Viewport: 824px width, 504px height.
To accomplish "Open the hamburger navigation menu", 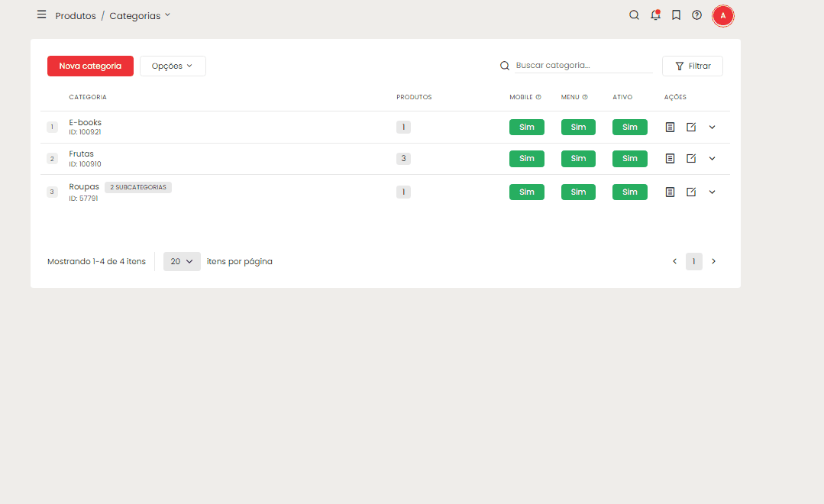I will coord(41,15).
